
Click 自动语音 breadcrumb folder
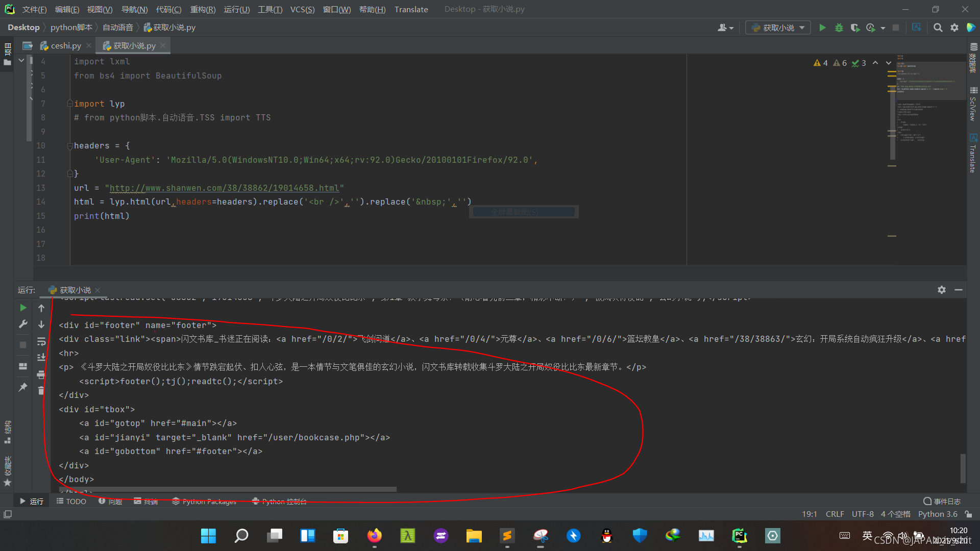[x=117, y=28]
